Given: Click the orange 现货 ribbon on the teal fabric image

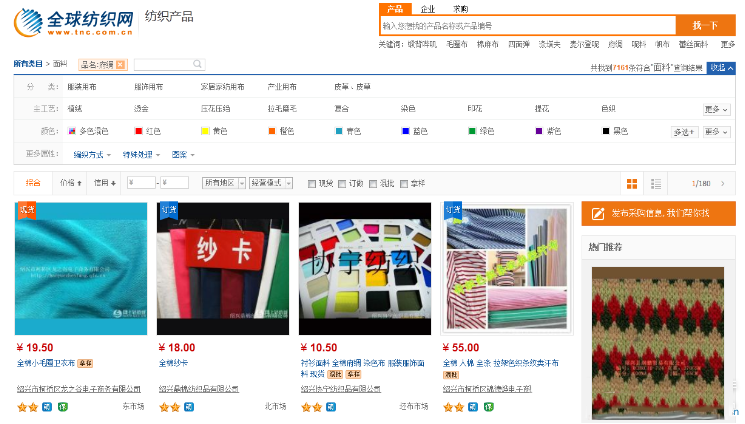Looking at the screenshot, I should point(26,210).
